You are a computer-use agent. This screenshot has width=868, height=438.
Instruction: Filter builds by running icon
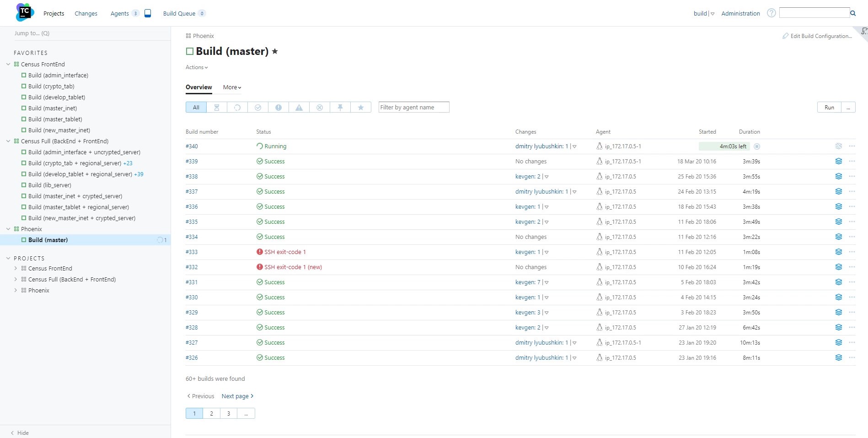click(237, 107)
